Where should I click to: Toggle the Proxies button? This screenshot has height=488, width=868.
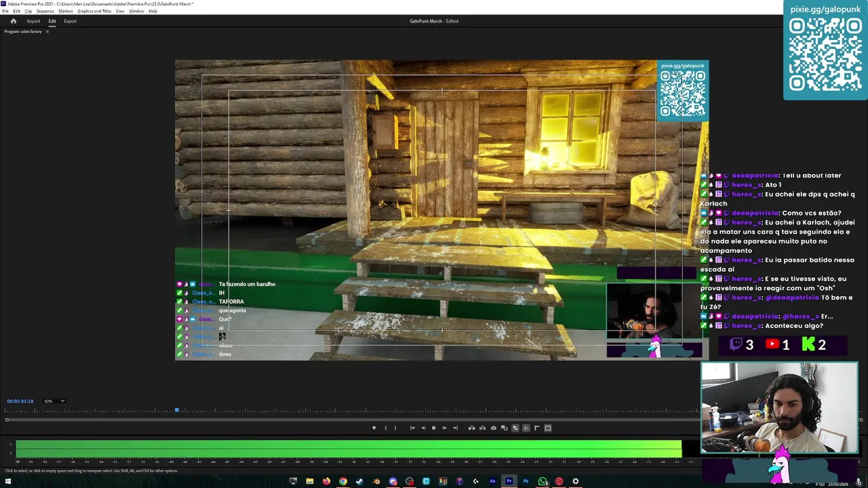click(515, 428)
